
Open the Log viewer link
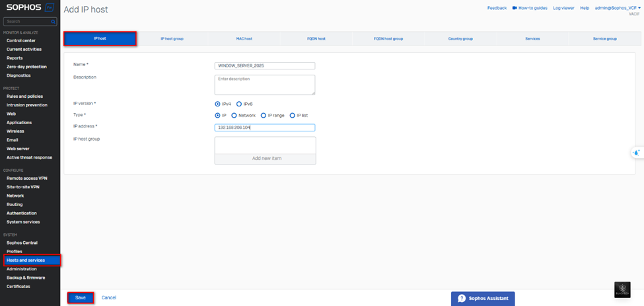coord(563,8)
